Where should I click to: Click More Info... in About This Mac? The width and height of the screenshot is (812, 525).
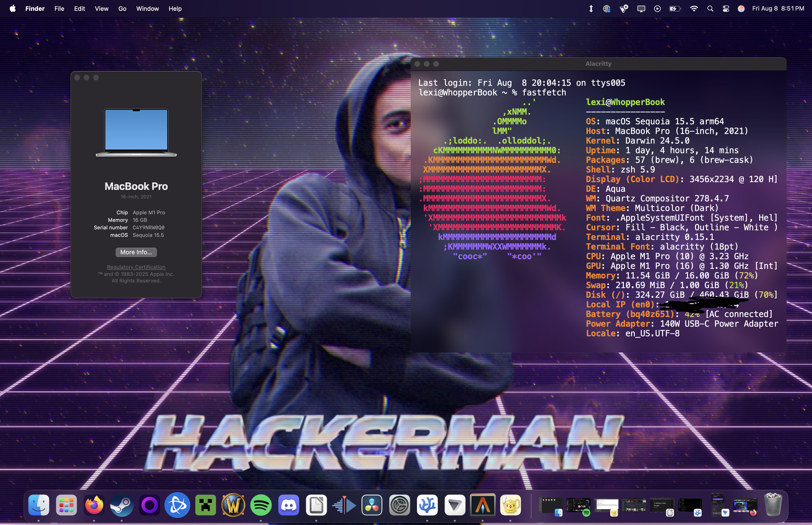point(136,252)
